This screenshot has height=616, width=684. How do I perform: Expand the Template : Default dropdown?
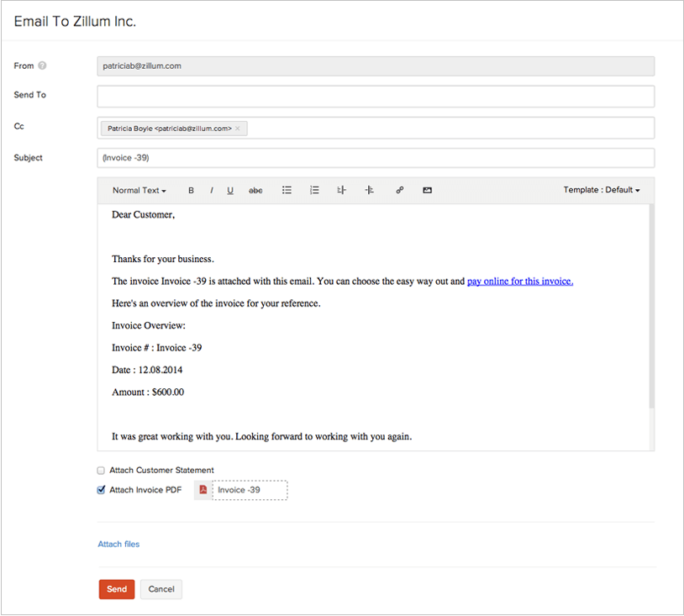pos(601,190)
